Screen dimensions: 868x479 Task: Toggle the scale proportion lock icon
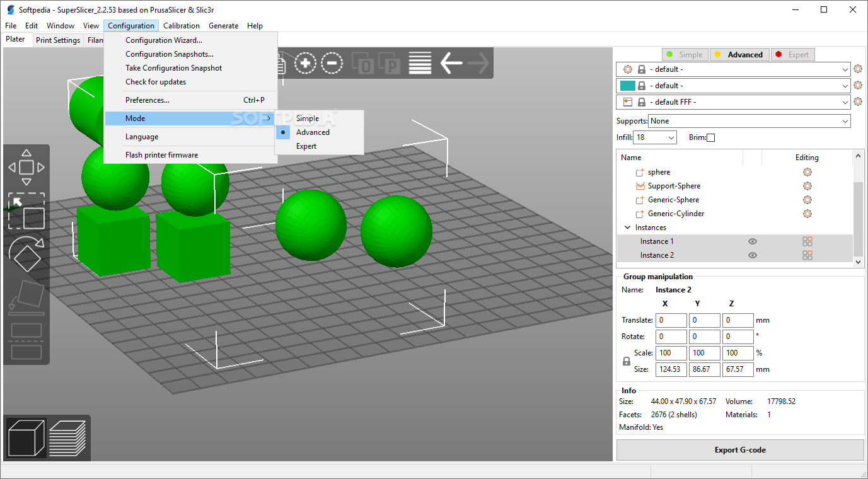pos(627,362)
